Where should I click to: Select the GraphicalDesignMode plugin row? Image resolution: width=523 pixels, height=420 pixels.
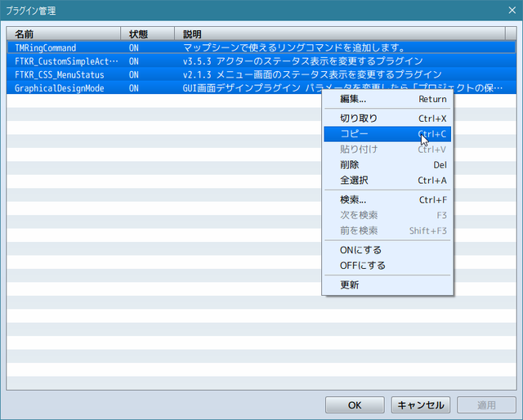[261, 87]
